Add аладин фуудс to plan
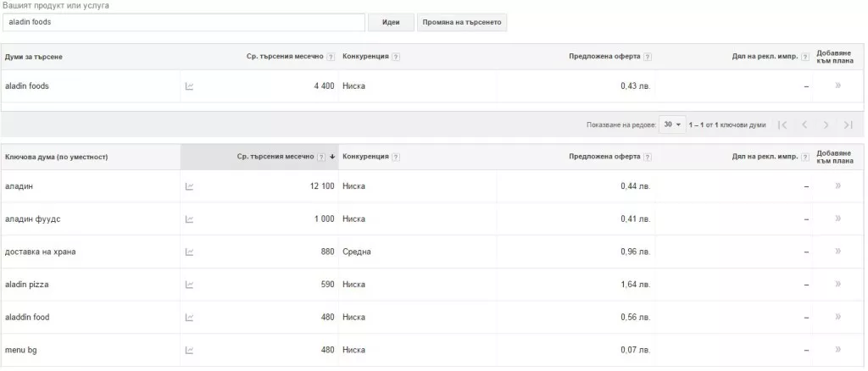868x371 pixels. coord(838,219)
